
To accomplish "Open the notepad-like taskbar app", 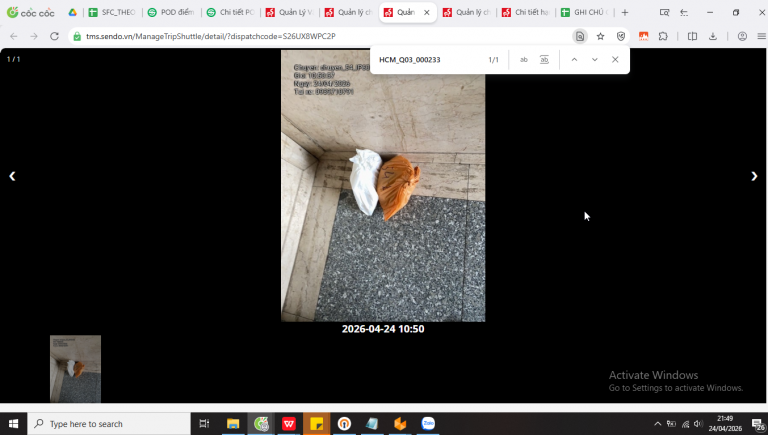I will coord(372,424).
